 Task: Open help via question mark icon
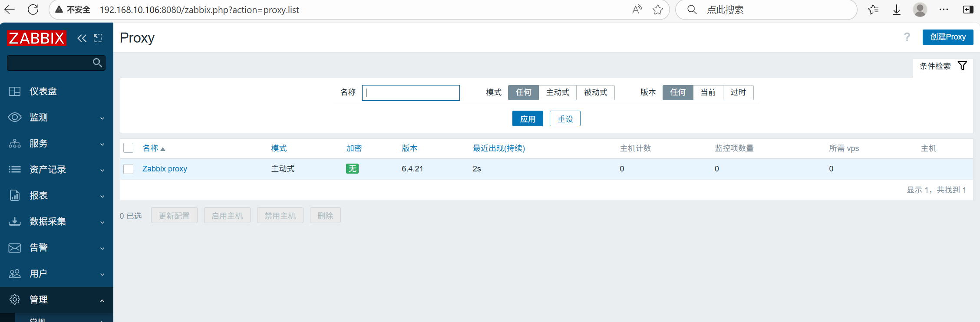click(907, 37)
